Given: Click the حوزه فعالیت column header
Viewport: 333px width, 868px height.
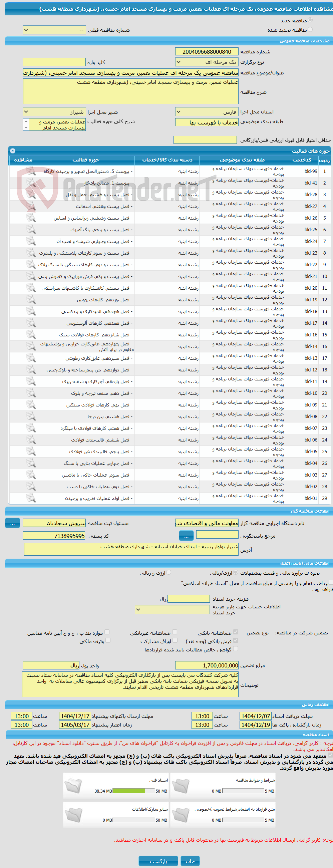Looking at the screenshot, I should (86, 160).
